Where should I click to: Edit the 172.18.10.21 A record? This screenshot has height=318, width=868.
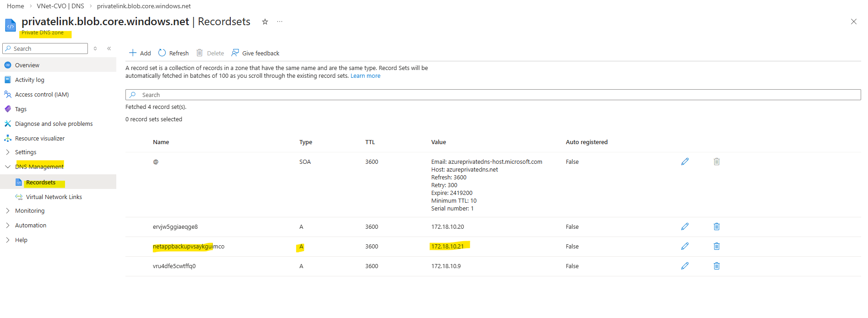coord(684,246)
